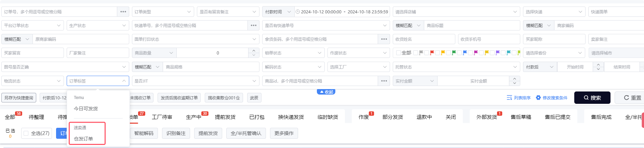This screenshot has width=644, height=148.
Task: Tick the blue flag checkbox
Action: click(x=459, y=53)
